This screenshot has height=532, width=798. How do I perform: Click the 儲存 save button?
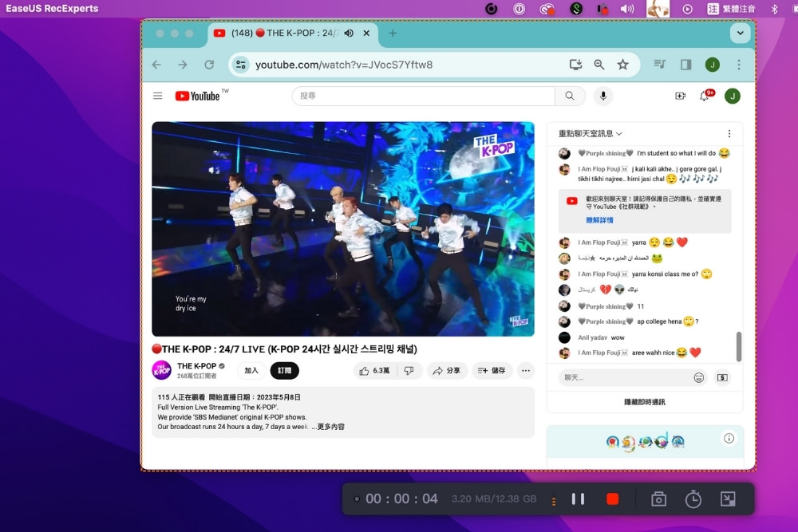click(492, 371)
